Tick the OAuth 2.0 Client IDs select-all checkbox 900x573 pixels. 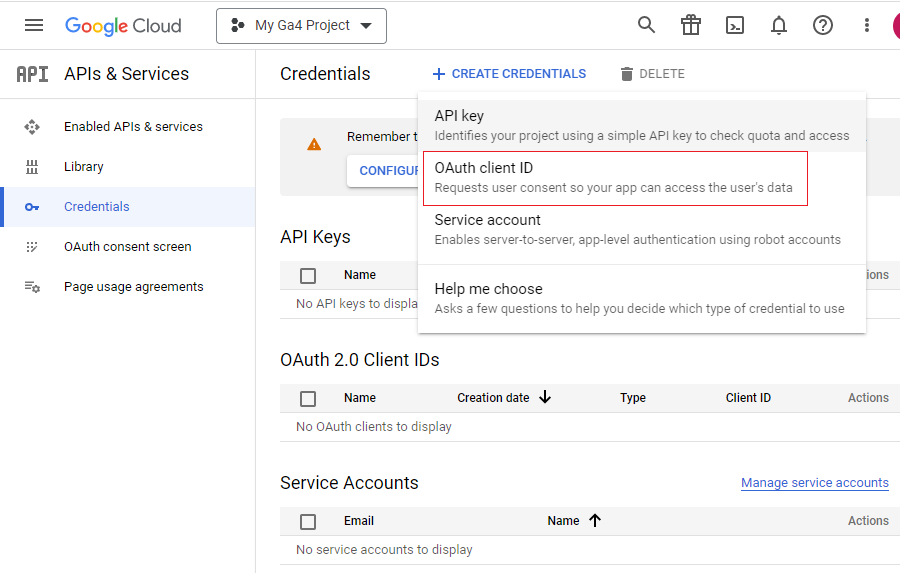tap(308, 399)
